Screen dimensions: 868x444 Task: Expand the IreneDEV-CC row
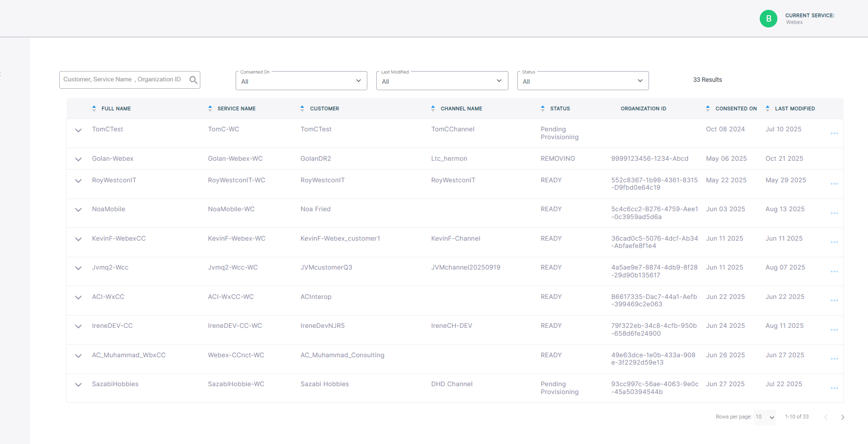pyautogui.click(x=78, y=326)
